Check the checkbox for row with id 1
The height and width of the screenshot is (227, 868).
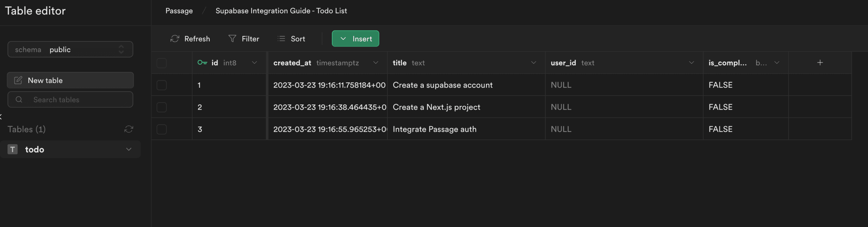[x=161, y=85]
